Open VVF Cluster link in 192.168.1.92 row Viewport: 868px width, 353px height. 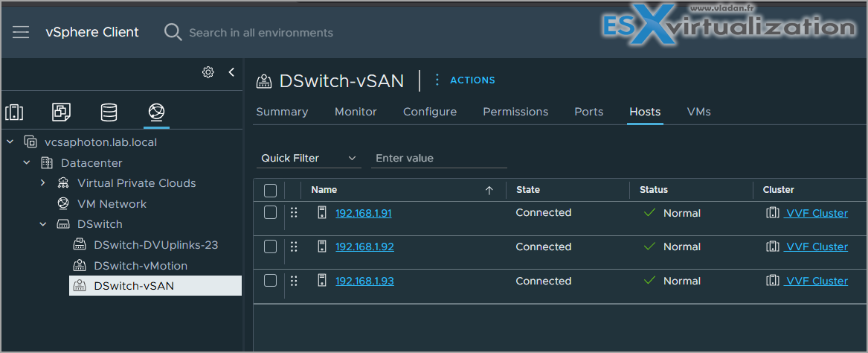[816, 247]
